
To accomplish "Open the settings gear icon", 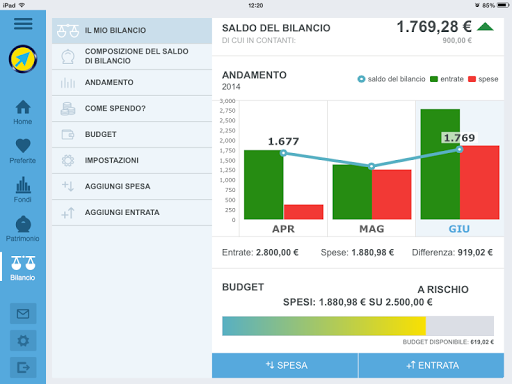I will coord(23,341).
